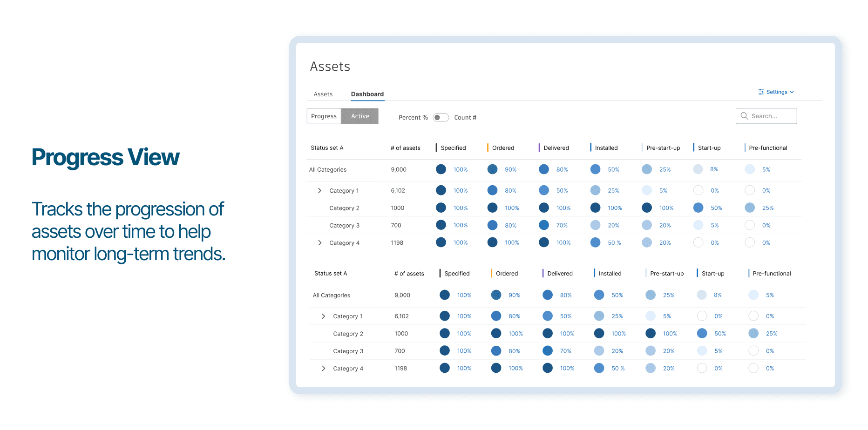Image resolution: width=868 pixels, height=430 pixels.
Task: Click All Categories Delivered 80% circle, upper table
Action: 544,169
